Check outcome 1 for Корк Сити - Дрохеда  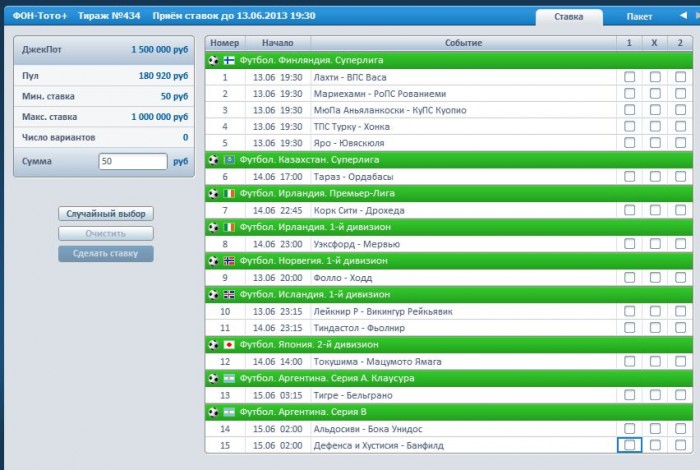(629, 210)
